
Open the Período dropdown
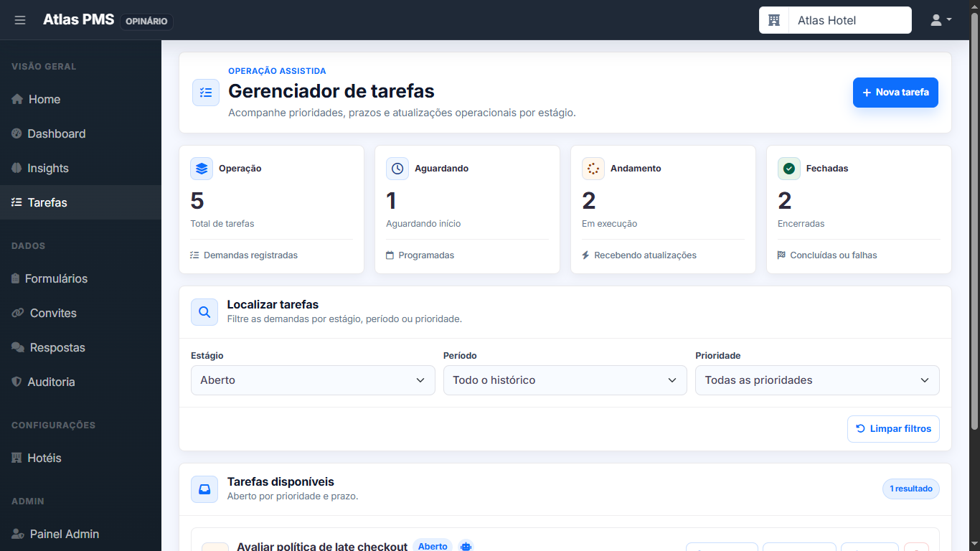[565, 380]
